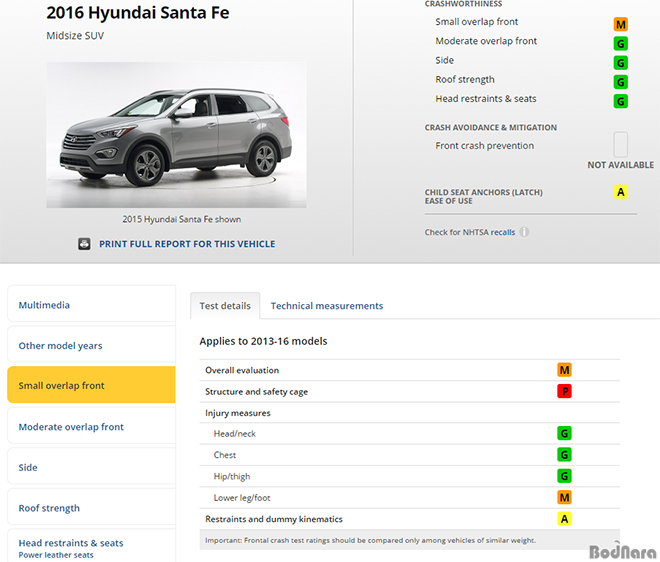
Task: Select Roof strength in the sidebar menu
Action: click(91, 507)
